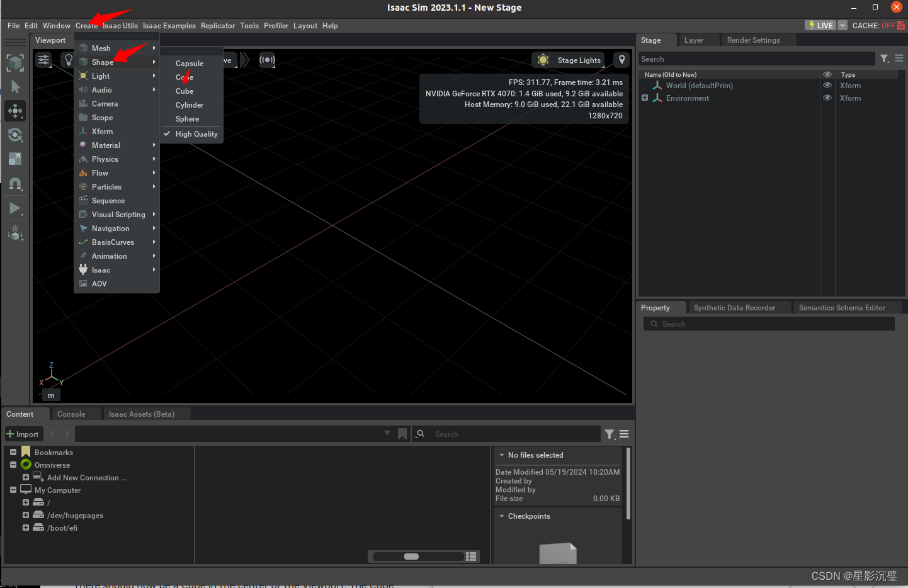Open the Stage Lights menu
Viewport: 908px width, 588px height.
click(x=570, y=60)
